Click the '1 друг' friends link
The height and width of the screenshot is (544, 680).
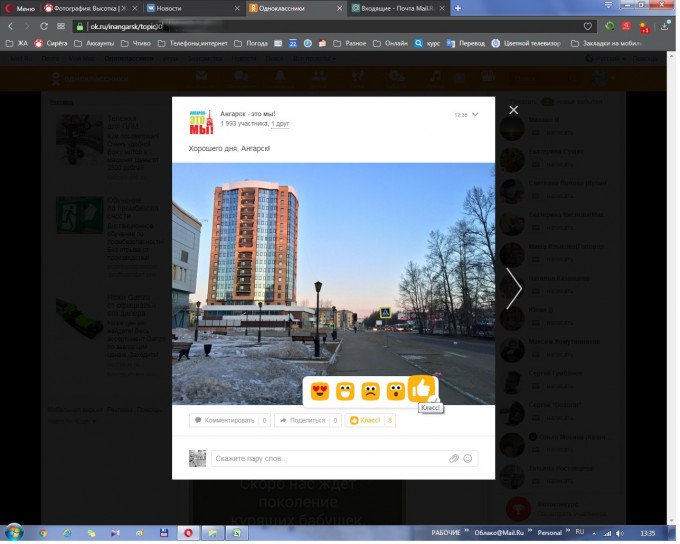click(280, 124)
